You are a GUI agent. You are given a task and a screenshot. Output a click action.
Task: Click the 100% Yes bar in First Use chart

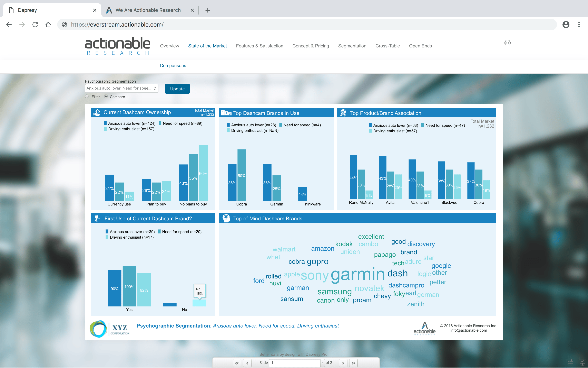(129, 286)
